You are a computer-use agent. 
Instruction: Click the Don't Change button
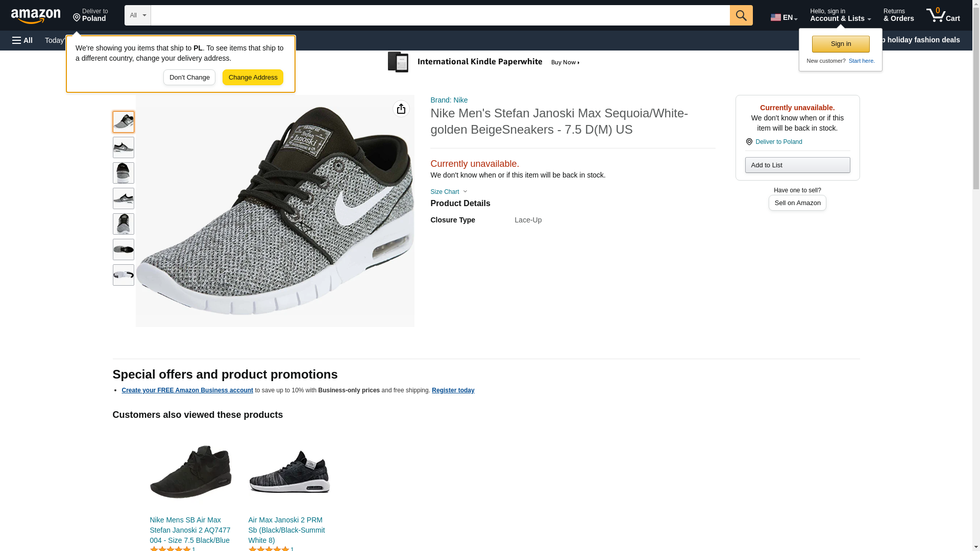(x=189, y=78)
